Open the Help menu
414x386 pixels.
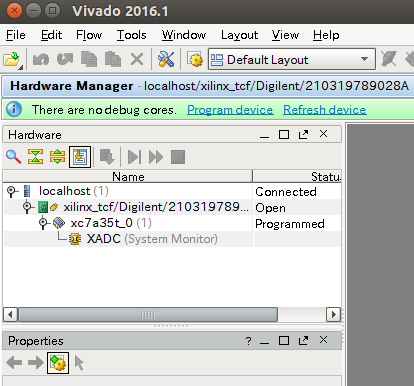pos(326,35)
